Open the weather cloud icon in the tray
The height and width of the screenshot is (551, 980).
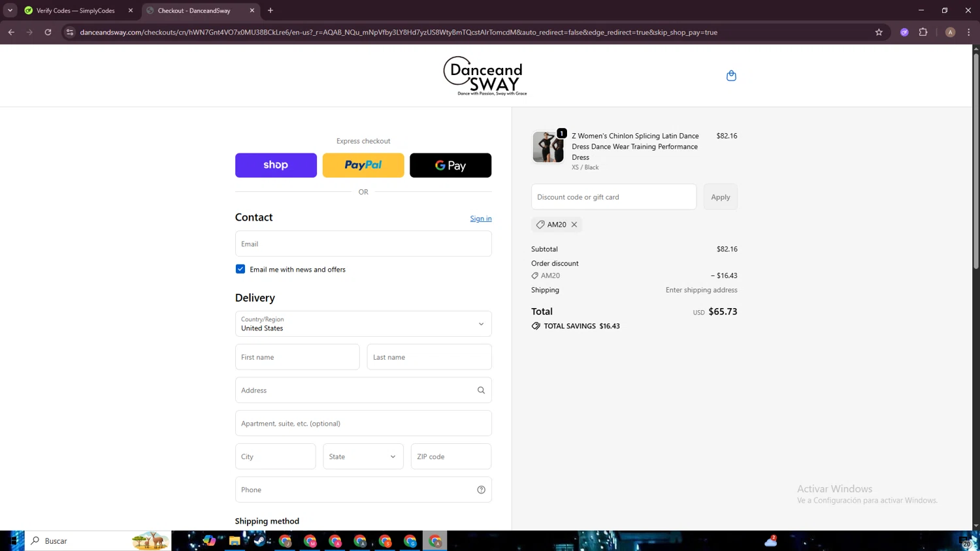(x=771, y=541)
